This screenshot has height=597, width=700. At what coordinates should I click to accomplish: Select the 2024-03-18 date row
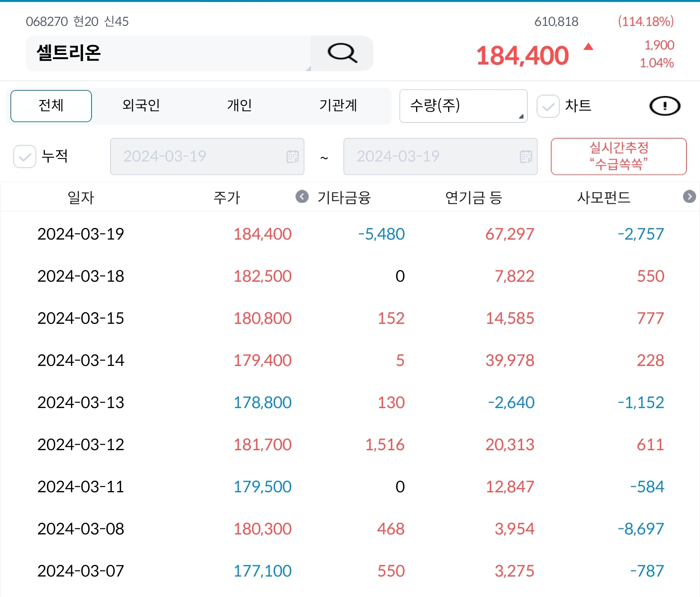[350, 276]
